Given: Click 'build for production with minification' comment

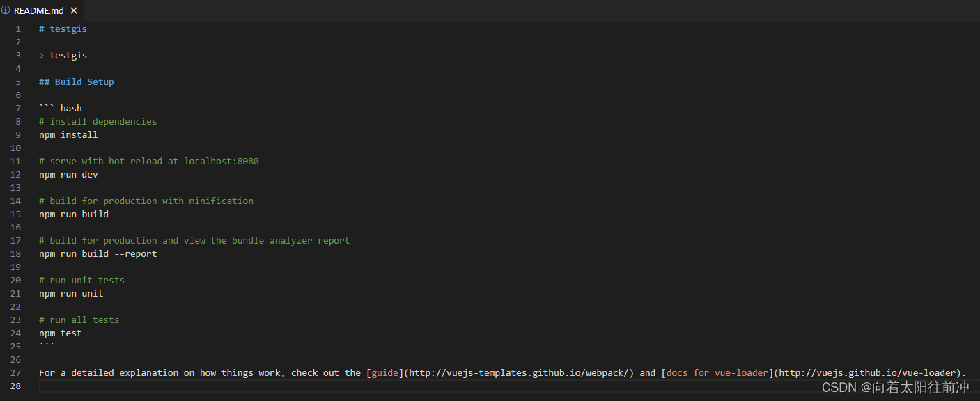Looking at the screenshot, I should [x=146, y=201].
